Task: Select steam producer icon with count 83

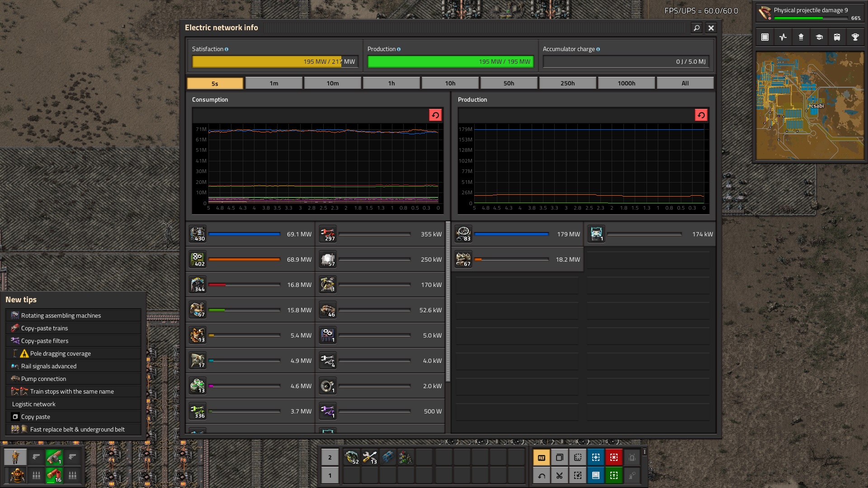Action: (x=464, y=234)
